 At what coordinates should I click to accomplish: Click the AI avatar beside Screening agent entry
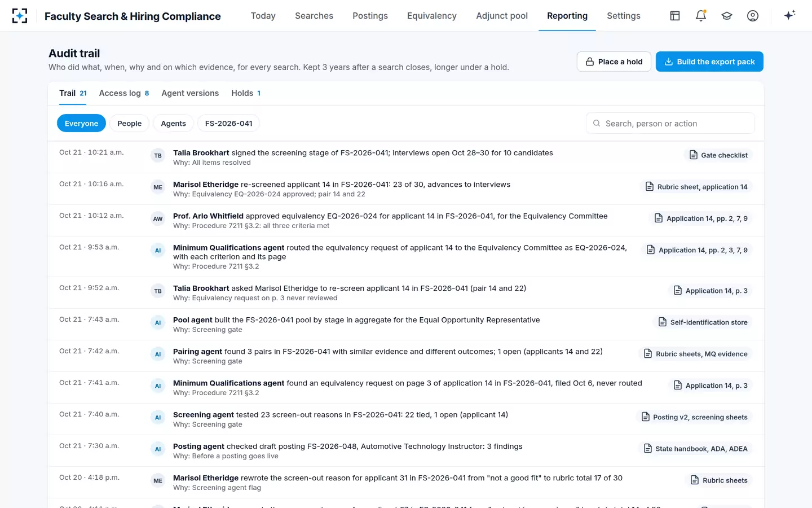pos(158,418)
